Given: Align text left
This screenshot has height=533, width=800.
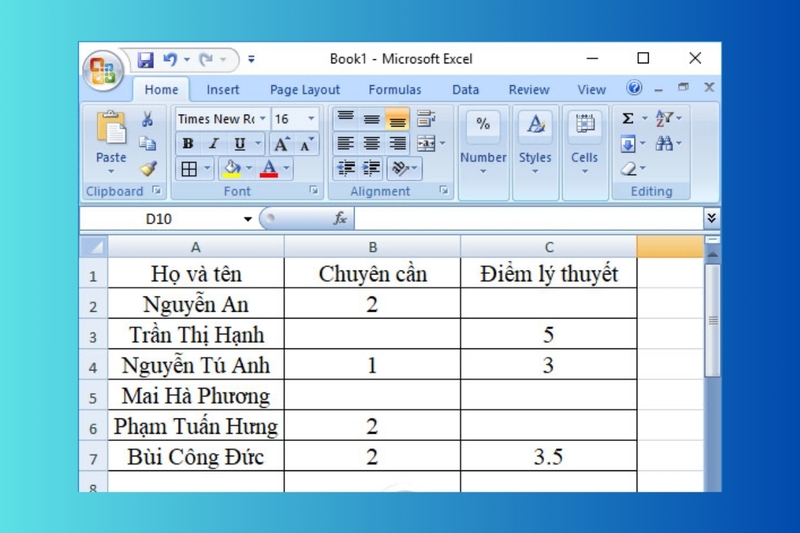Looking at the screenshot, I should click(x=345, y=143).
